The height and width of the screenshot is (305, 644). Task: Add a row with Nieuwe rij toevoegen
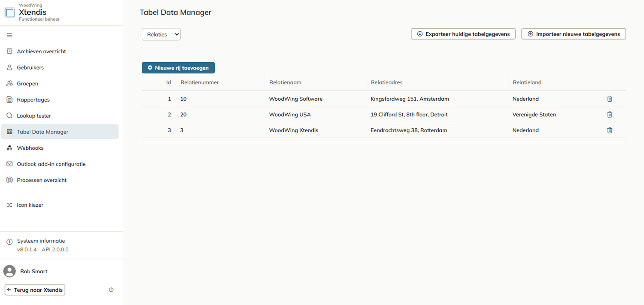click(x=178, y=68)
